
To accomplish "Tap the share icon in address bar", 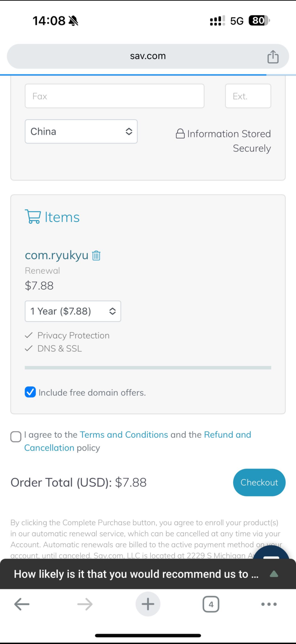I will 273,57.
